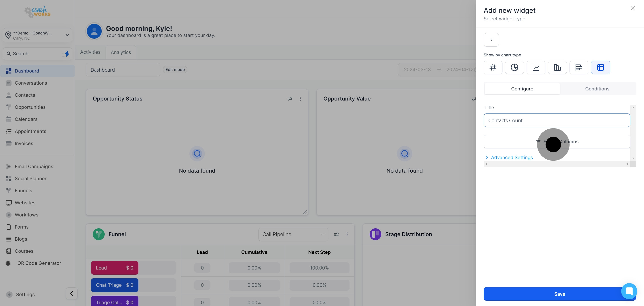Screen dimensions: 644x306
Task: Open Workflows in the sidebar
Action: [26, 215]
